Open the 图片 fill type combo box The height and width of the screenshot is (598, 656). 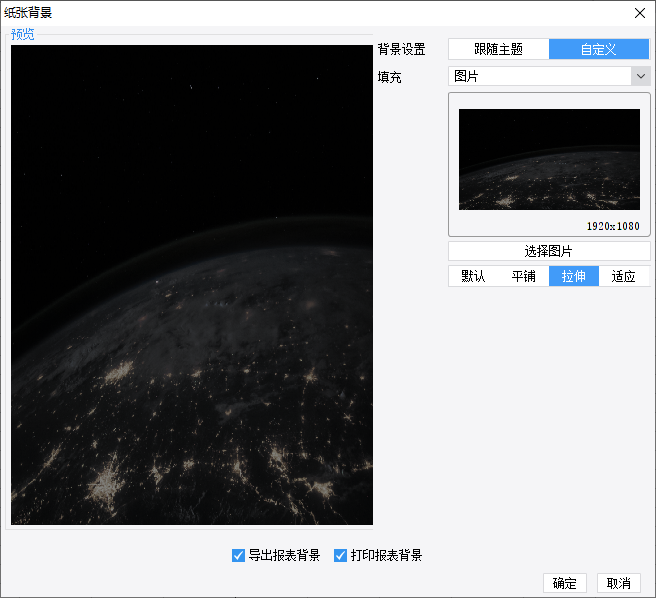tap(549, 76)
